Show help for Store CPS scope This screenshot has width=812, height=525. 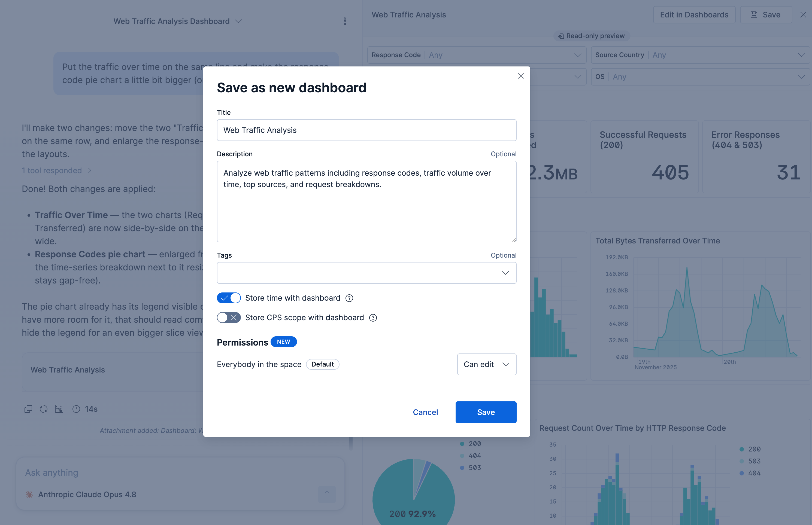click(x=373, y=318)
